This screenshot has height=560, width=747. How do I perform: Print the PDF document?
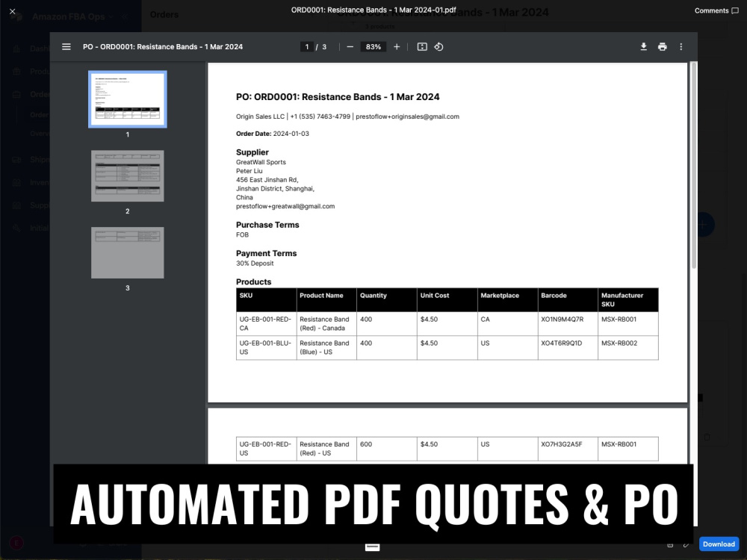click(x=662, y=46)
